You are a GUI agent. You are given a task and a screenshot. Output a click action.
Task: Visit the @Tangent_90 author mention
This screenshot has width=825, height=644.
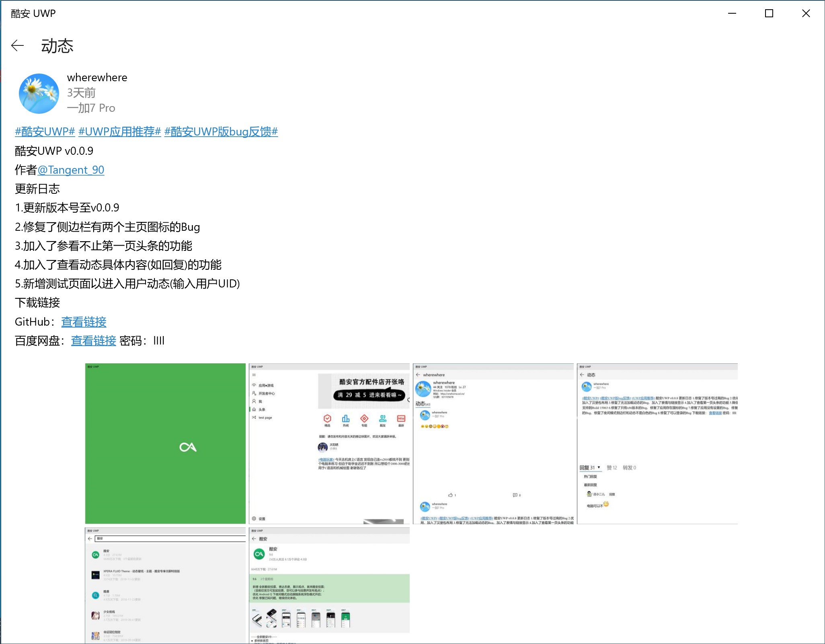[x=71, y=170]
